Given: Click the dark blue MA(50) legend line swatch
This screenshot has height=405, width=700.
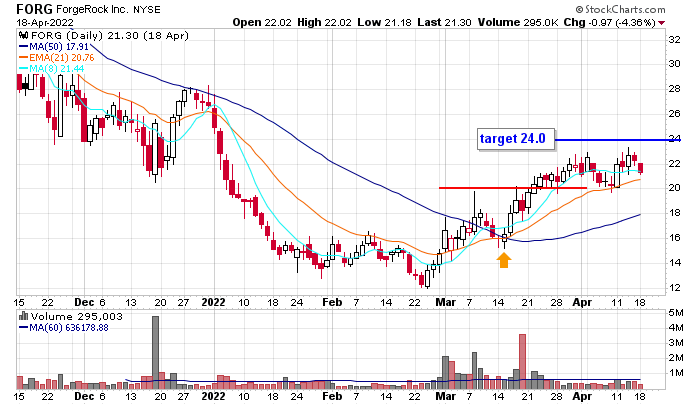Looking at the screenshot, I should pos(23,46).
